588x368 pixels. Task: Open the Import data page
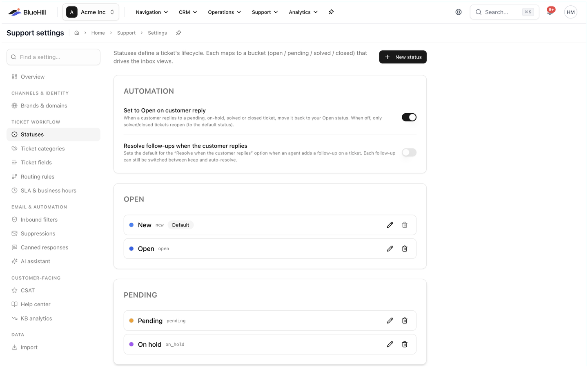[x=53, y=347]
